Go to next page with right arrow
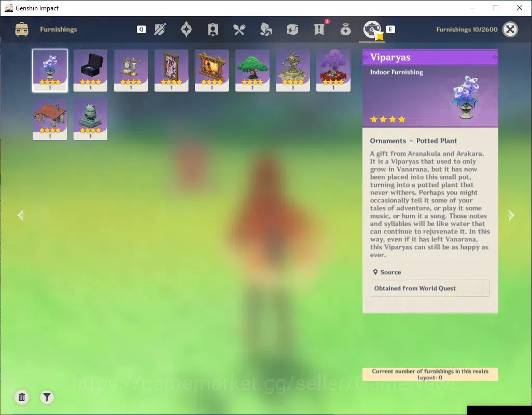 [511, 215]
